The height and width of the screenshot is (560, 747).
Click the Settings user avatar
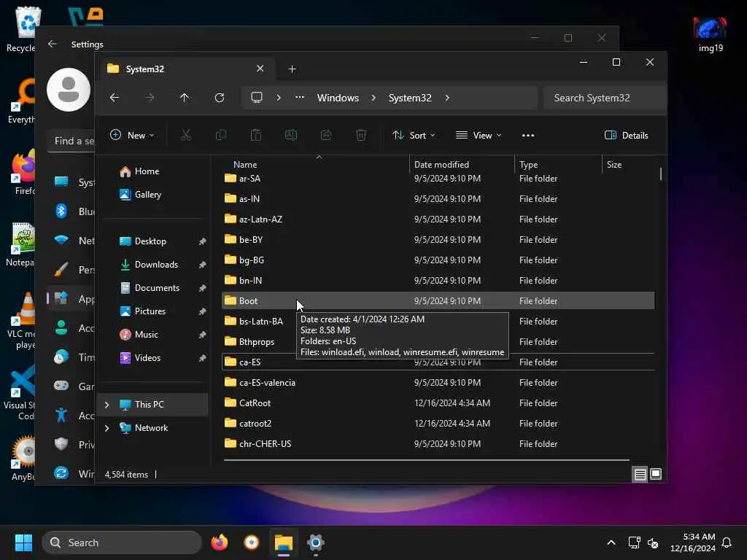pos(69,90)
